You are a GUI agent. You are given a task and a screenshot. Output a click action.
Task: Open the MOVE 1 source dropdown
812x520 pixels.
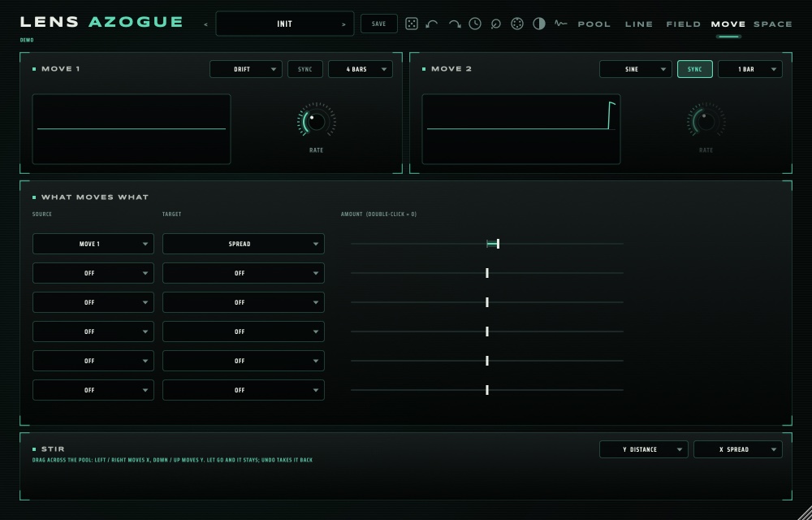coord(93,244)
